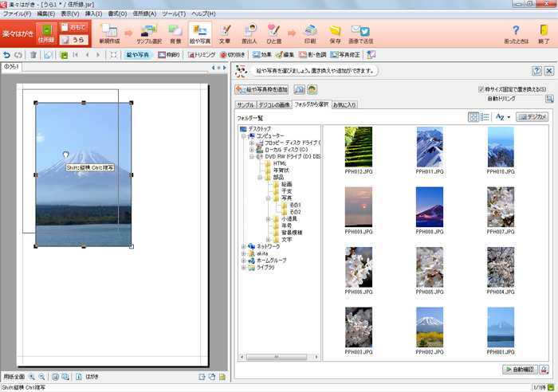Click the デジカメ button
The height and width of the screenshot is (392, 558).
pyautogui.click(x=532, y=117)
